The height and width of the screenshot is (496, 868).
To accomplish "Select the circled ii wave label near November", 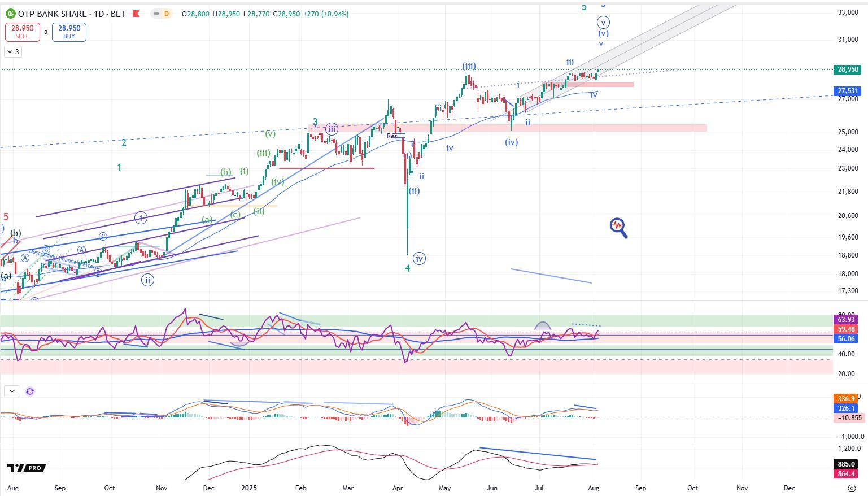I will coord(147,280).
